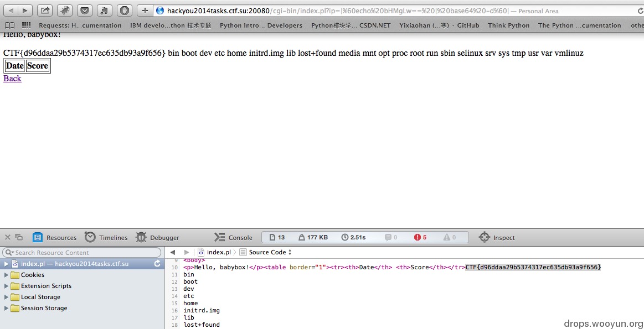Click the globe site icon in address bar

click(x=160, y=11)
